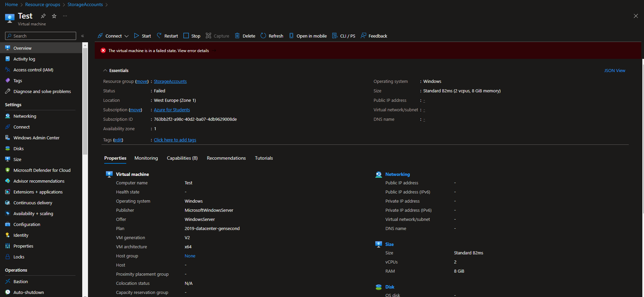Switch to Capabilities (8) tab
Screen dimensions: 644x297
coord(182,158)
